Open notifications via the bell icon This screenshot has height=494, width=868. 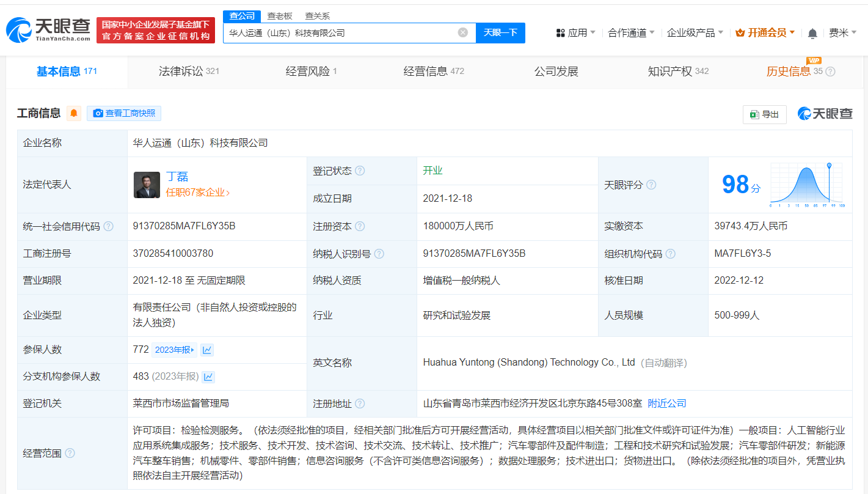[812, 33]
